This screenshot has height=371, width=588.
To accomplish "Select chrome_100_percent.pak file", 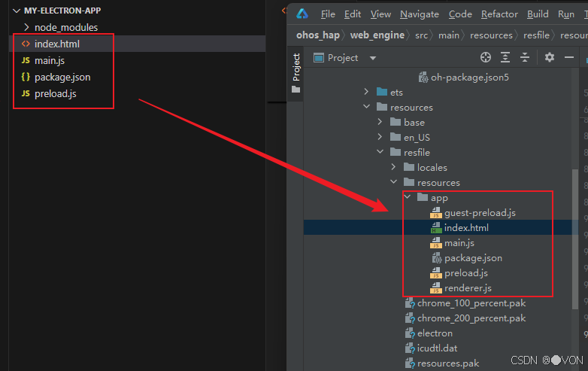I will (471, 303).
